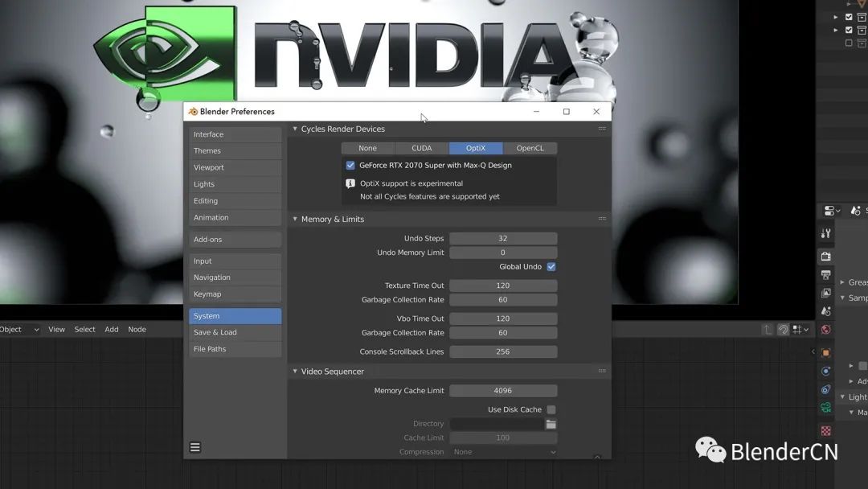The width and height of the screenshot is (868, 489).
Task: Select the None render device tab
Action: (x=367, y=148)
